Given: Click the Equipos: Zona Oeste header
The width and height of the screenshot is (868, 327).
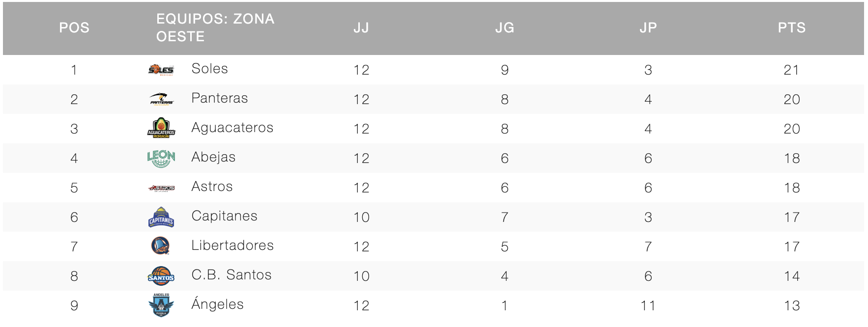Looking at the screenshot, I should tap(215, 27).
